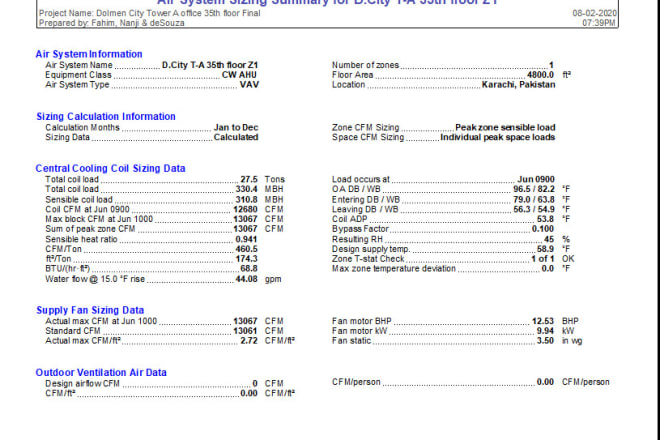This screenshot has height=440, width=660.
Task: Select the sizing data value 'Calculated'
Action: coord(236,137)
